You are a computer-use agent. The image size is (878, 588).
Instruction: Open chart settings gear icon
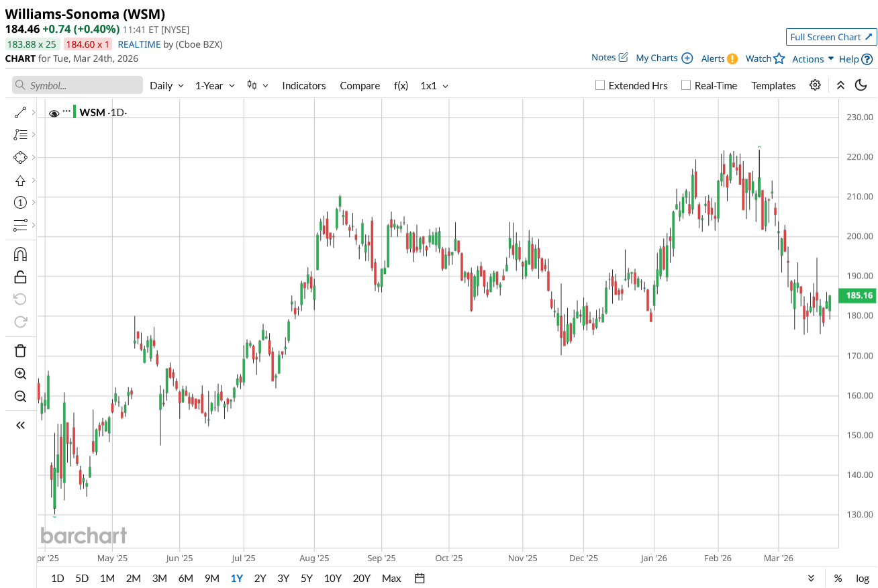point(815,85)
